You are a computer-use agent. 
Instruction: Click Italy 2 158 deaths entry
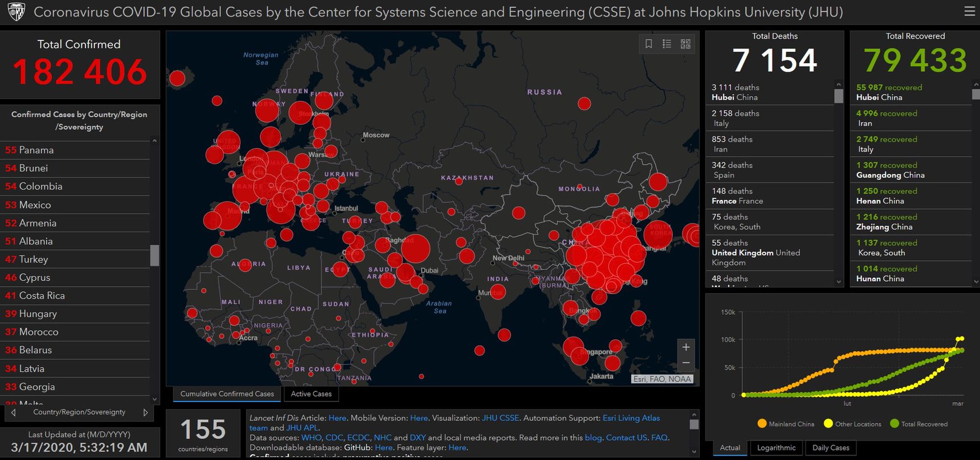click(770, 118)
